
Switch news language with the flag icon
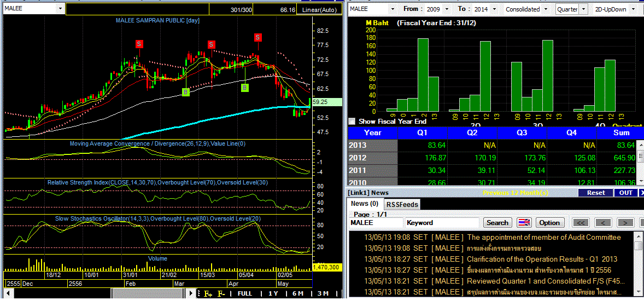pyautogui.click(x=524, y=223)
